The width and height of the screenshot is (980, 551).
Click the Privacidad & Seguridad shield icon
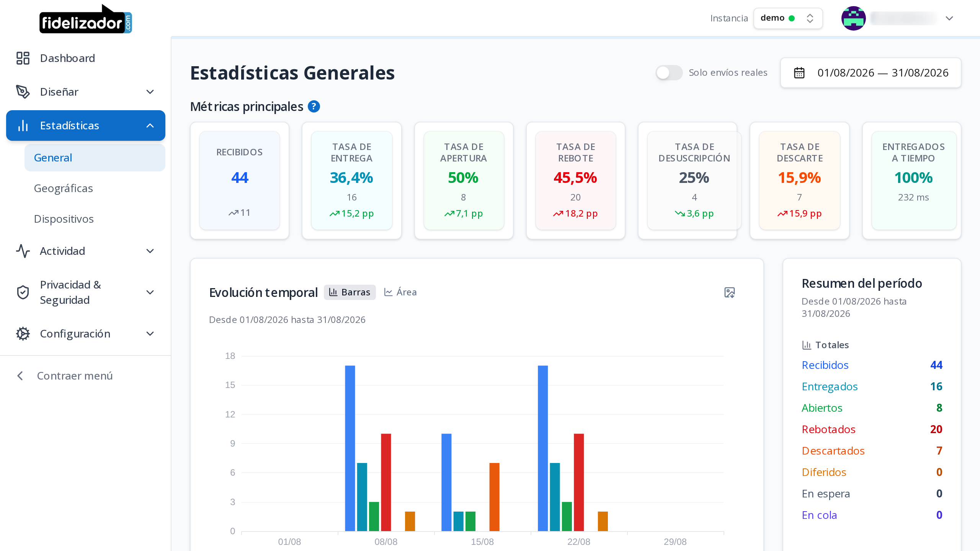click(x=23, y=292)
